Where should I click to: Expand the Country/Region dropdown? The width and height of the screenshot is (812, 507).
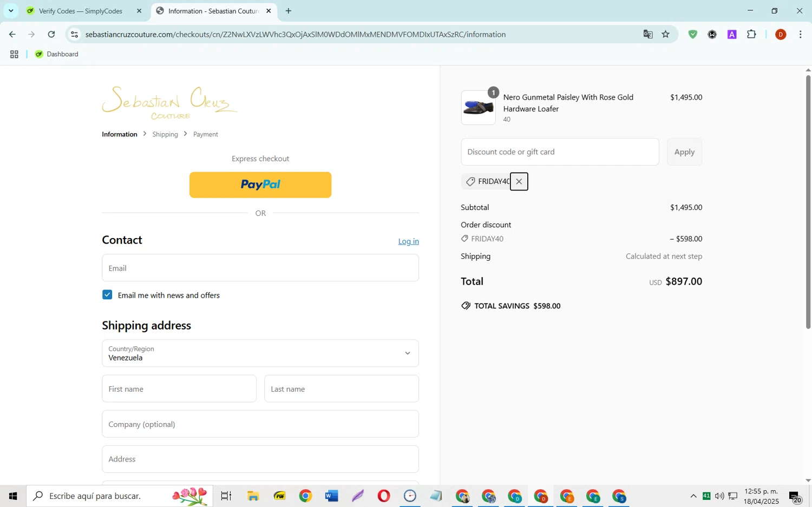[x=260, y=353]
